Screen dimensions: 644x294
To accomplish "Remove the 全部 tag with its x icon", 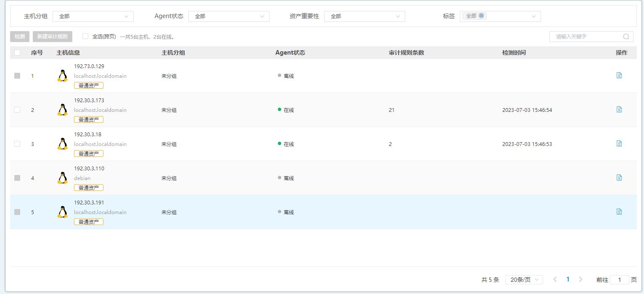I will [x=481, y=16].
